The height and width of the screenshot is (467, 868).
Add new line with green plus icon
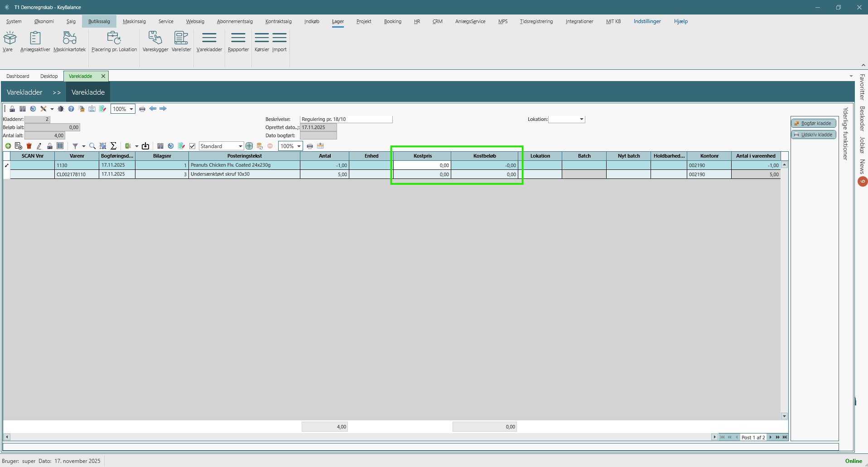click(x=8, y=146)
